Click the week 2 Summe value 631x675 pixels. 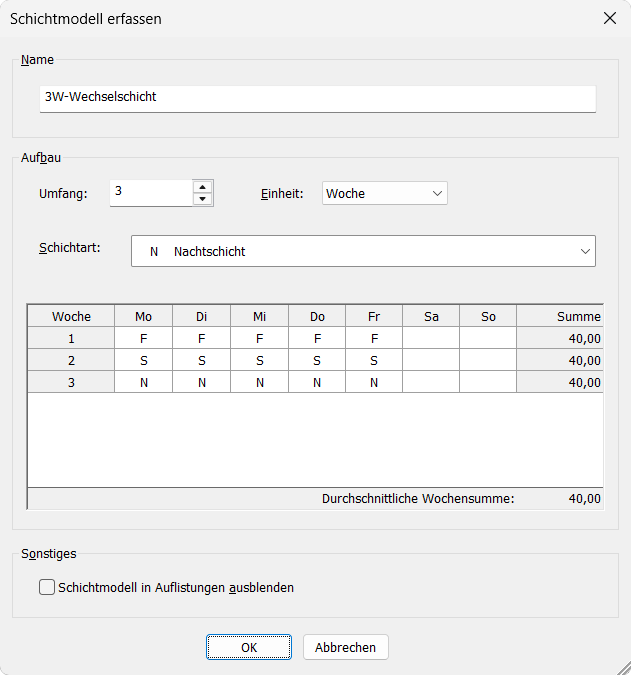[x=560, y=360]
